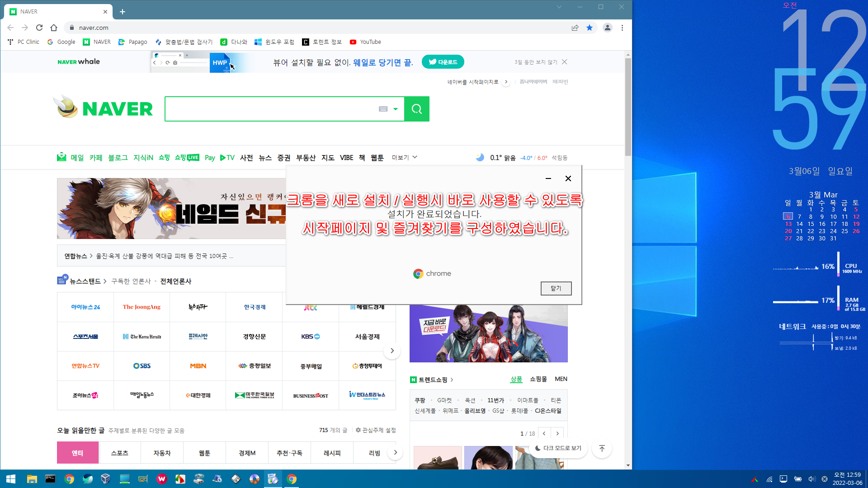The image size is (868, 488).
Task: Go to next shopping page arrow
Action: point(557,433)
